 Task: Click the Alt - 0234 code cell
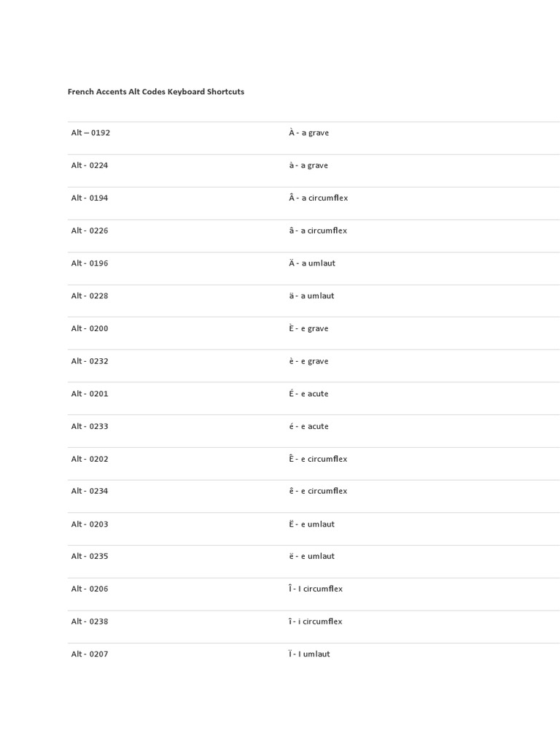click(90, 492)
